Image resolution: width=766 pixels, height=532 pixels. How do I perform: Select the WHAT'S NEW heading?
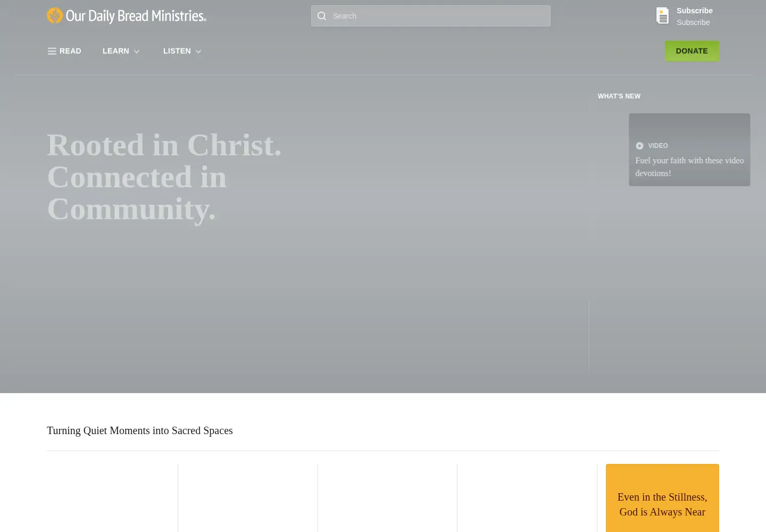(x=619, y=96)
